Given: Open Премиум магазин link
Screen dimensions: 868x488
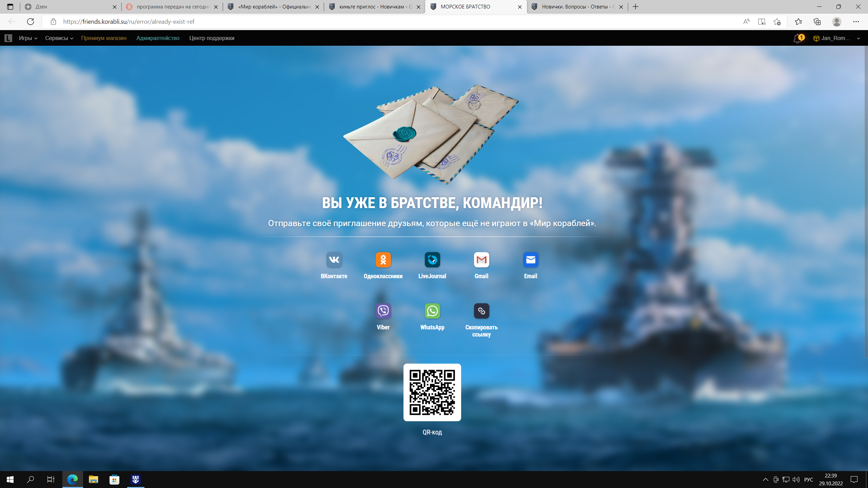Looking at the screenshot, I should (x=104, y=38).
